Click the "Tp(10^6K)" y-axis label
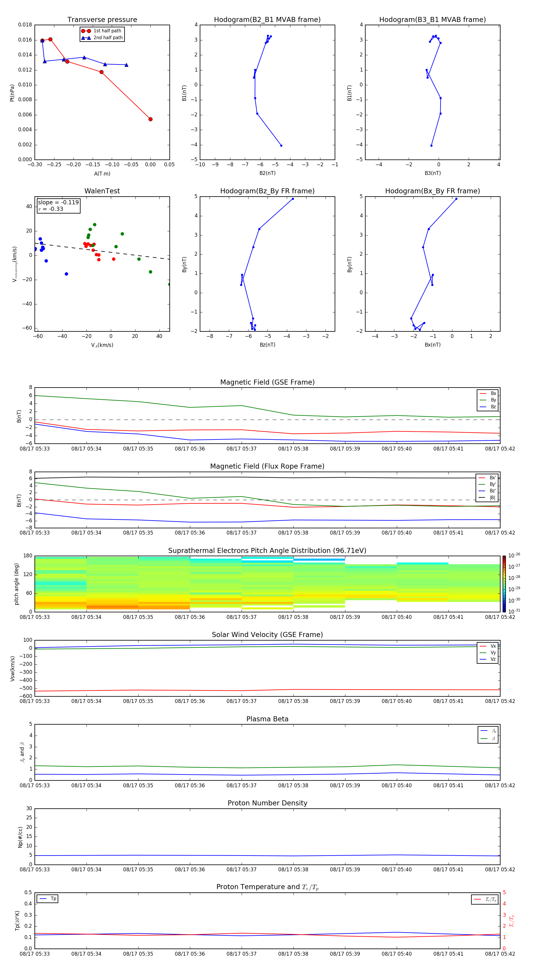The height and width of the screenshot is (980, 535). coord(17,921)
